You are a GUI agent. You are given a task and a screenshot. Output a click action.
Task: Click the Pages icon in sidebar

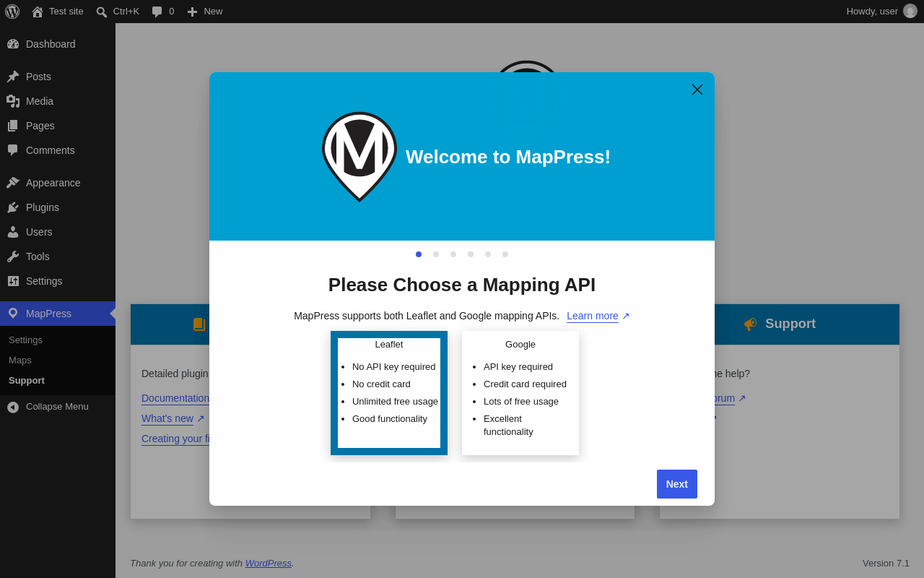click(13, 126)
